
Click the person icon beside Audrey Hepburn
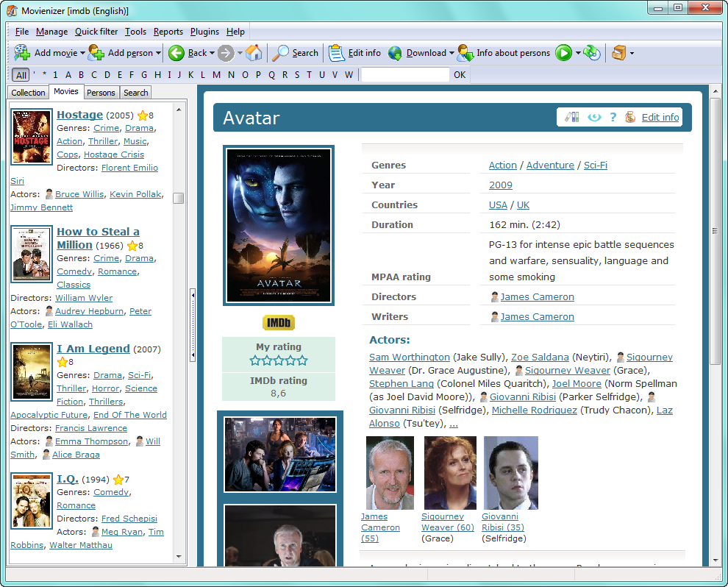49,311
